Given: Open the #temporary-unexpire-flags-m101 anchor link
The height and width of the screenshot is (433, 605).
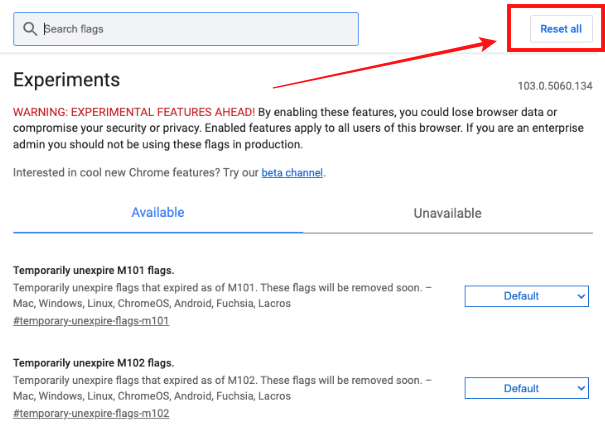Looking at the screenshot, I should [91, 321].
